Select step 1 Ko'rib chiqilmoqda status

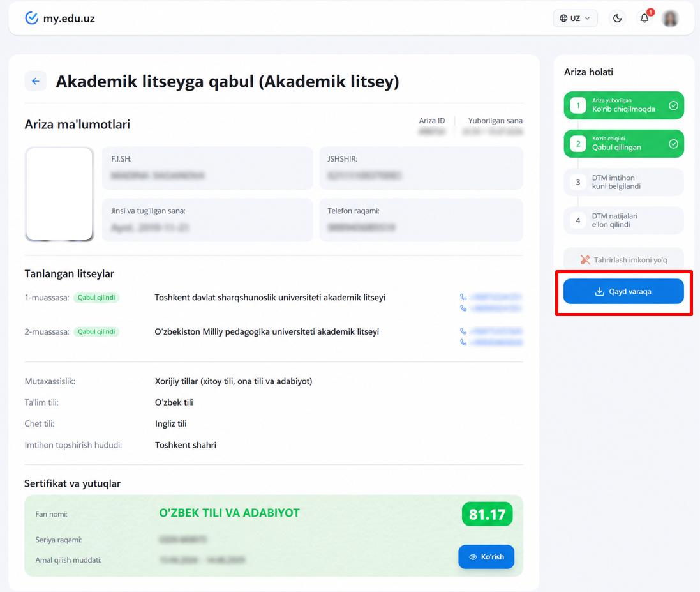click(623, 105)
